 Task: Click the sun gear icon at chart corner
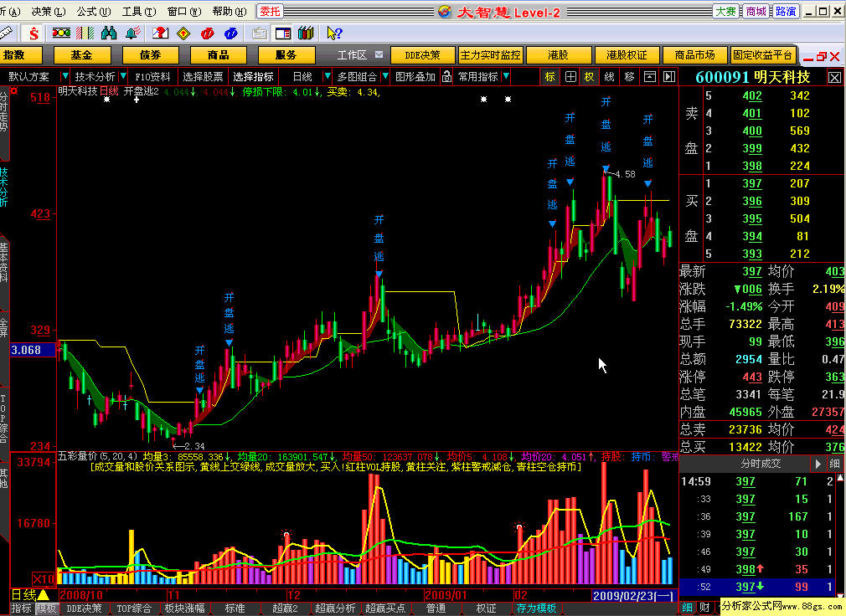14,91
